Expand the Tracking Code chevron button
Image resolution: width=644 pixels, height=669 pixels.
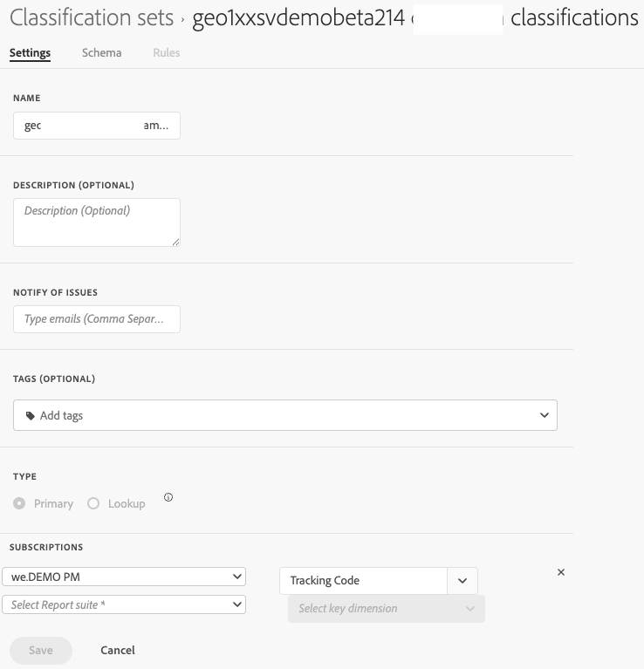[462, 581]
